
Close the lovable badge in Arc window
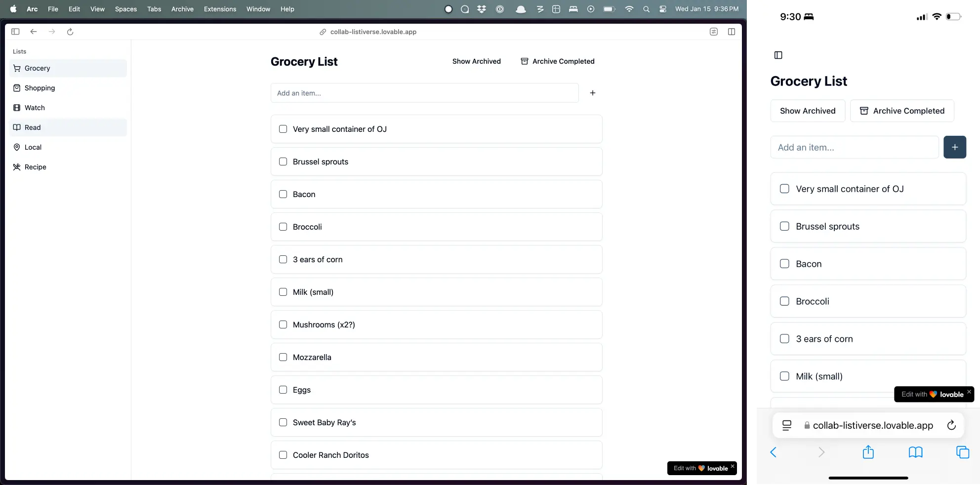(733, 466)
